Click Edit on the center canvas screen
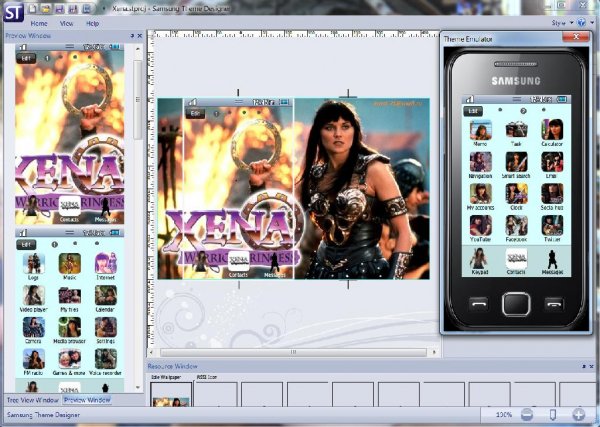Viewport: 600px width, 427px height. click(195, 114)
